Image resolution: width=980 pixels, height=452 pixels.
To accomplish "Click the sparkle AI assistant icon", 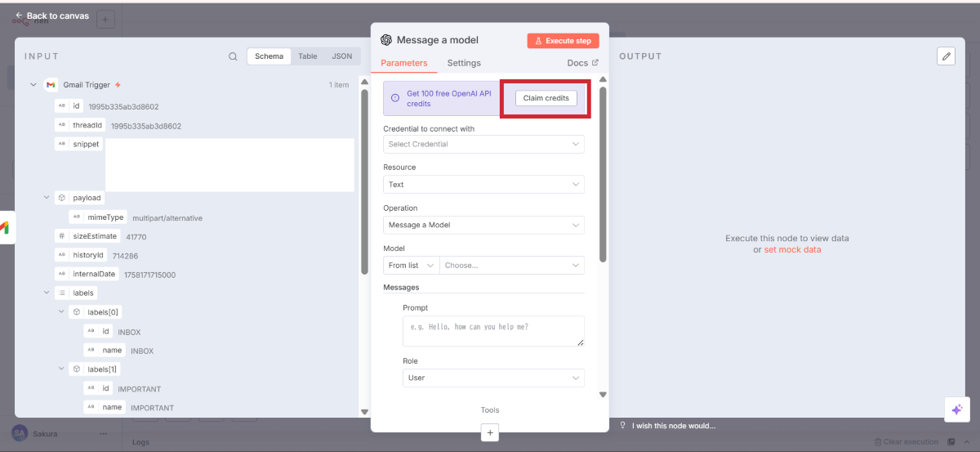I will pyautogui.click(x=956, y=409).
